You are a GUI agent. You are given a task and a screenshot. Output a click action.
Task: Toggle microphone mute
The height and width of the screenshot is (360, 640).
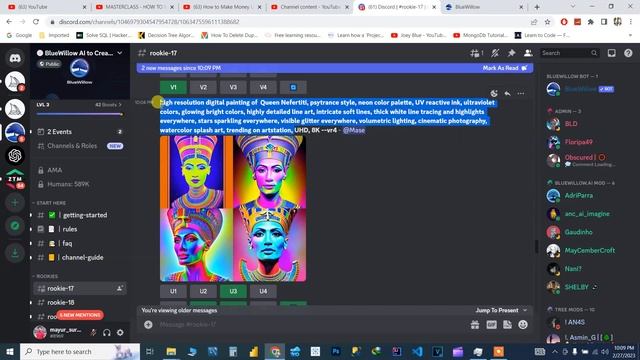93,333
